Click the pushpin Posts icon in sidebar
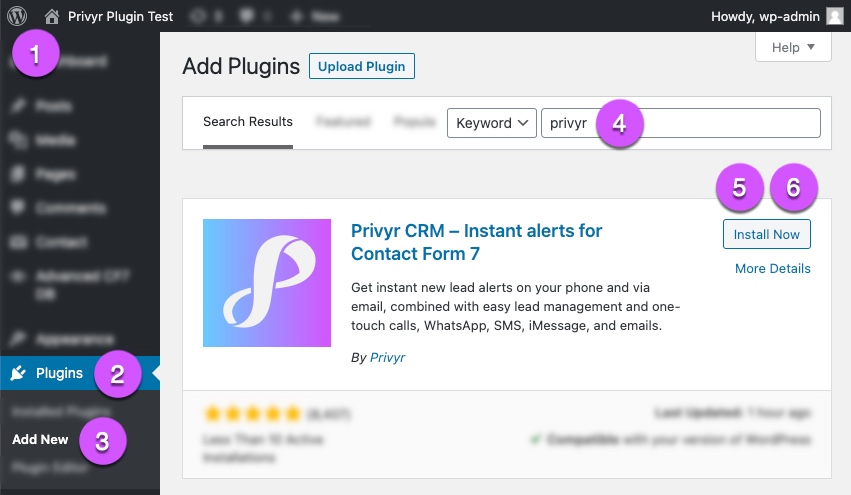Screen dimensions: 851x495 pyautogui.click(x=17, y=105)
